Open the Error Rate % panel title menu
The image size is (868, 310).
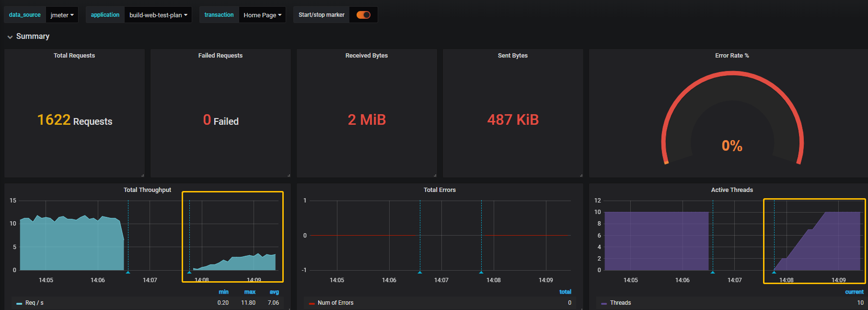pyautogui.click(x=732, y=56)
